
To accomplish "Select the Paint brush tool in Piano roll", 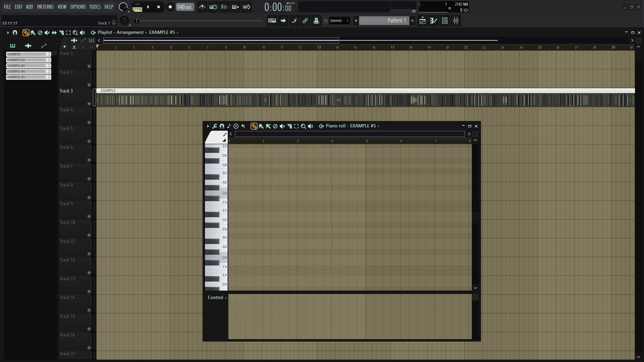I will pos(261,126).
